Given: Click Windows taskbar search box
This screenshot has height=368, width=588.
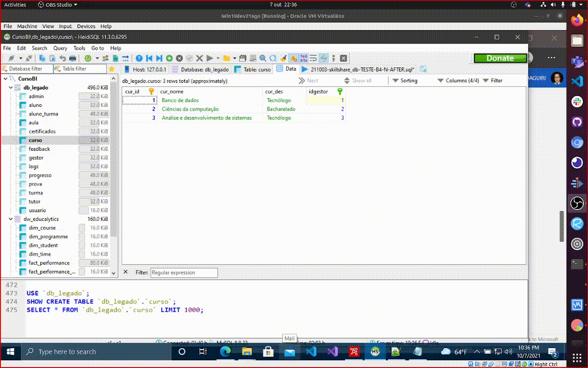Looking at the screenshot, I should 95,352.
